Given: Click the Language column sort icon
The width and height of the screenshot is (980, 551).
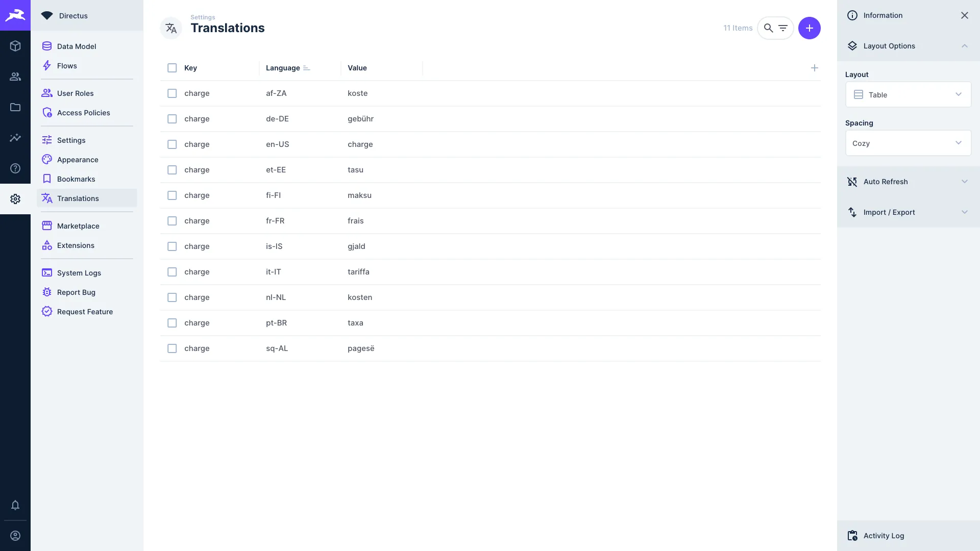Looking at the screenshot, I should (307, 67).
